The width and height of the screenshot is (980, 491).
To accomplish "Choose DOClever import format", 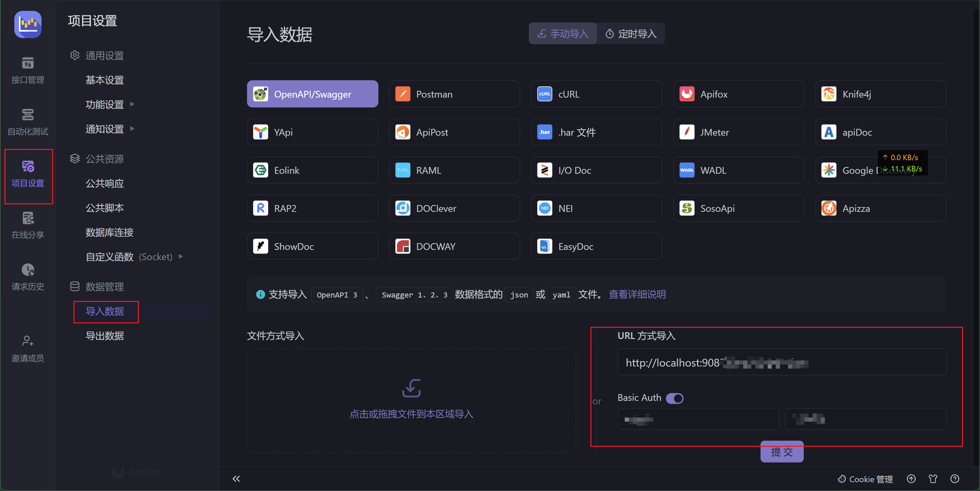I will tap(455, 208).
